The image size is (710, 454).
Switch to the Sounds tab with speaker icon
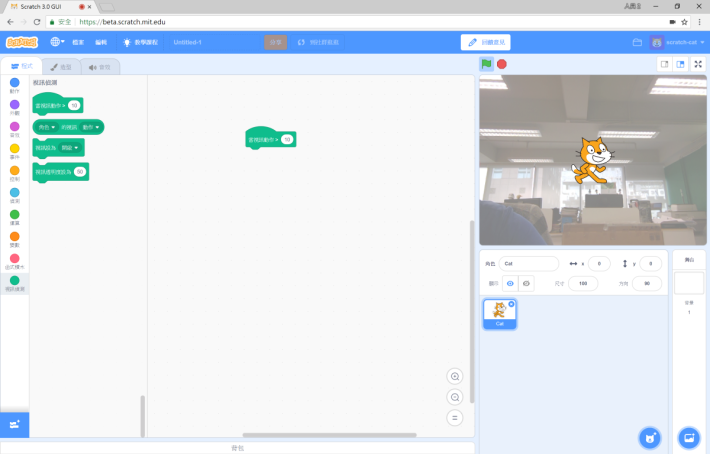point(100,67)
